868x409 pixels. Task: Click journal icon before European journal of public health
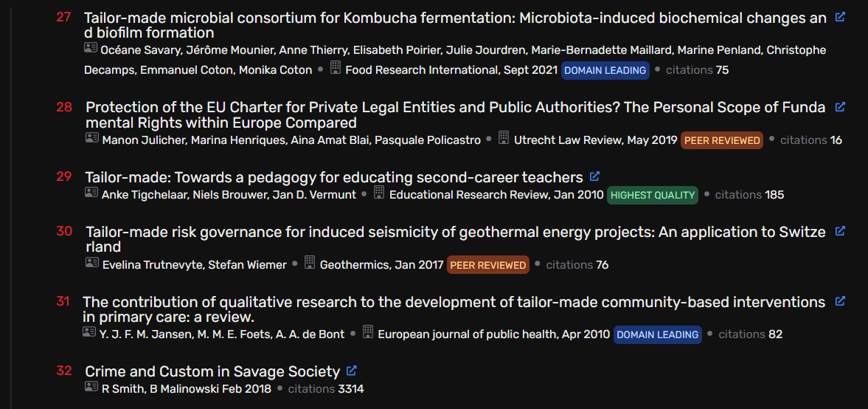(367, 332)
